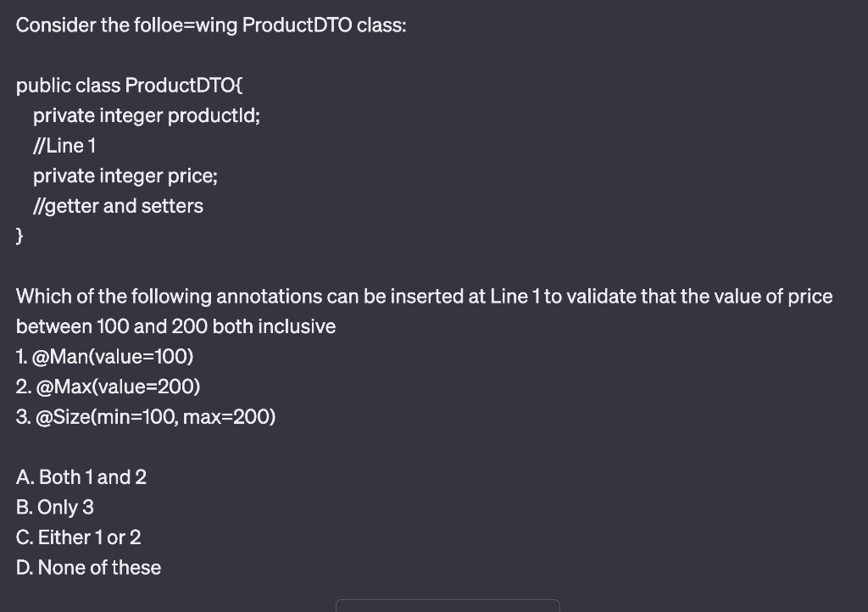Click the @Man(value=100) annotation line
Screen dimensions: 868x612
pos(104,356)
